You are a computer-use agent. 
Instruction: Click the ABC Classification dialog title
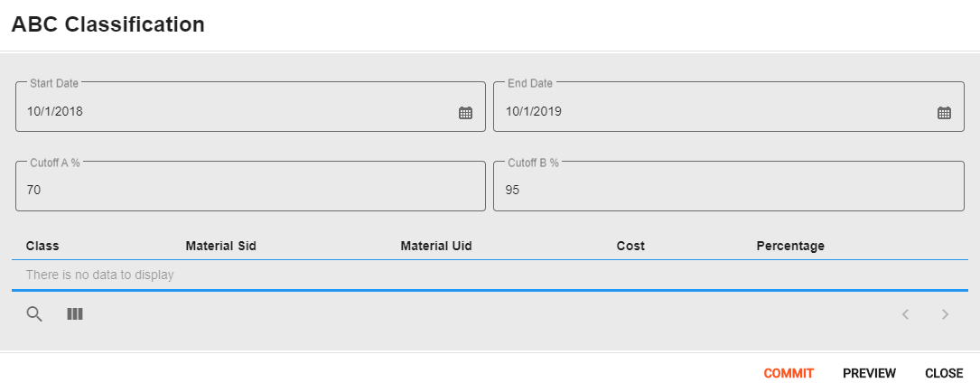(x=108, y=24)
